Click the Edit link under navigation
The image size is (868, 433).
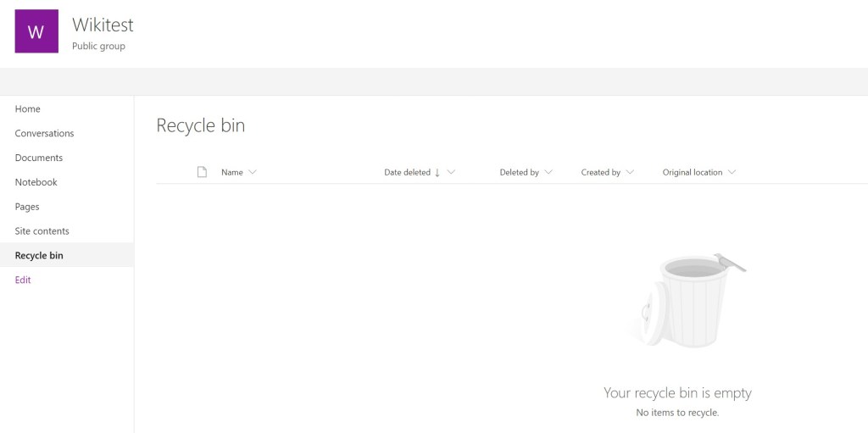[23, 280]
